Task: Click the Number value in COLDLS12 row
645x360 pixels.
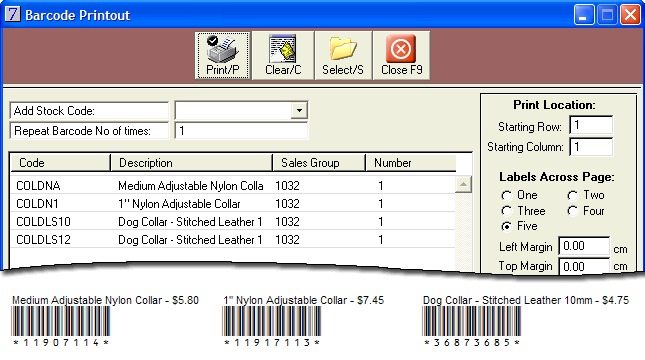Action: 381,240
